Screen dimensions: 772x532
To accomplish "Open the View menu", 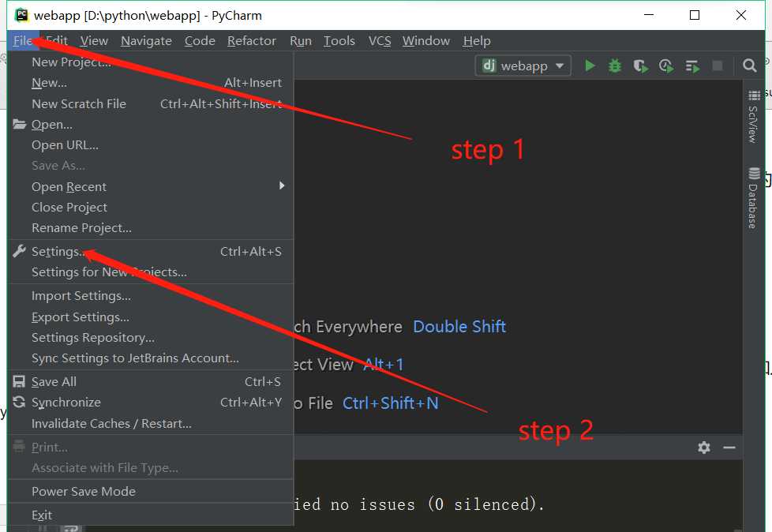I will pos(94,41).
